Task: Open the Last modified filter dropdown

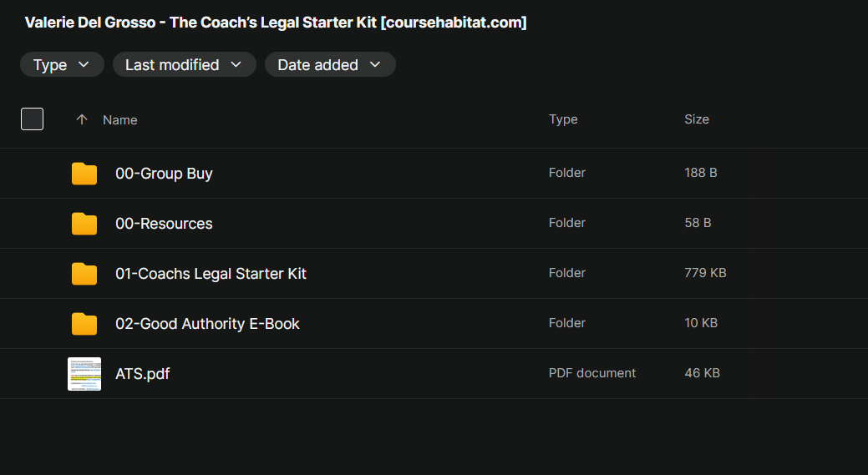Action: click(185, 65)
